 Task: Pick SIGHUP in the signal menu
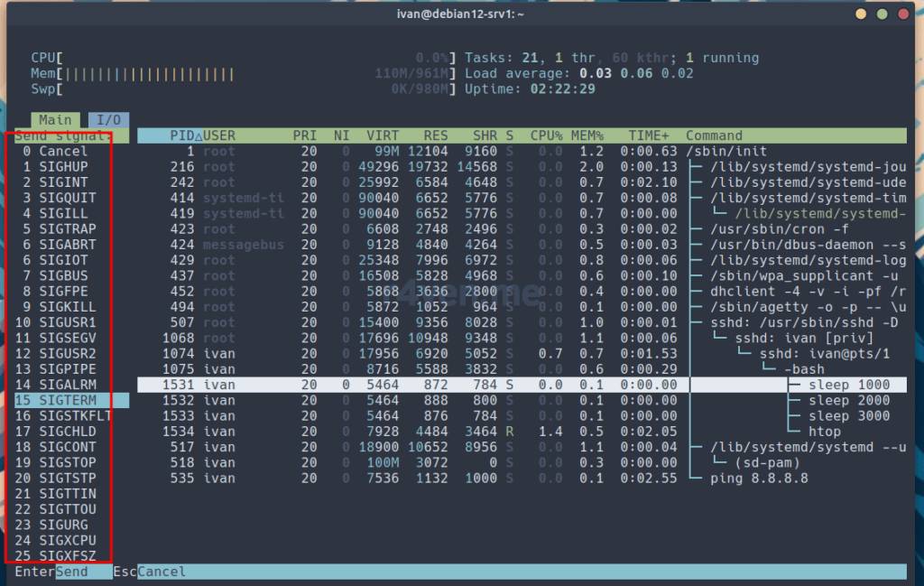pos(63,166)
